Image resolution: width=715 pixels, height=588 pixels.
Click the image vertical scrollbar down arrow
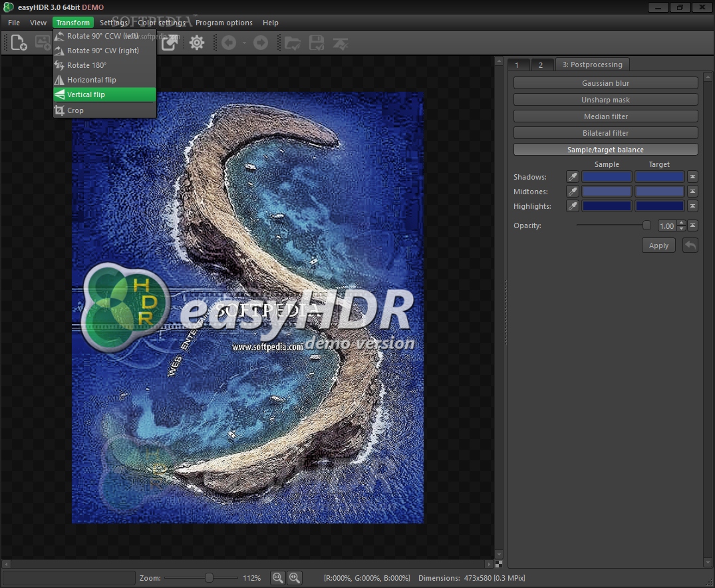pos(498,554)
